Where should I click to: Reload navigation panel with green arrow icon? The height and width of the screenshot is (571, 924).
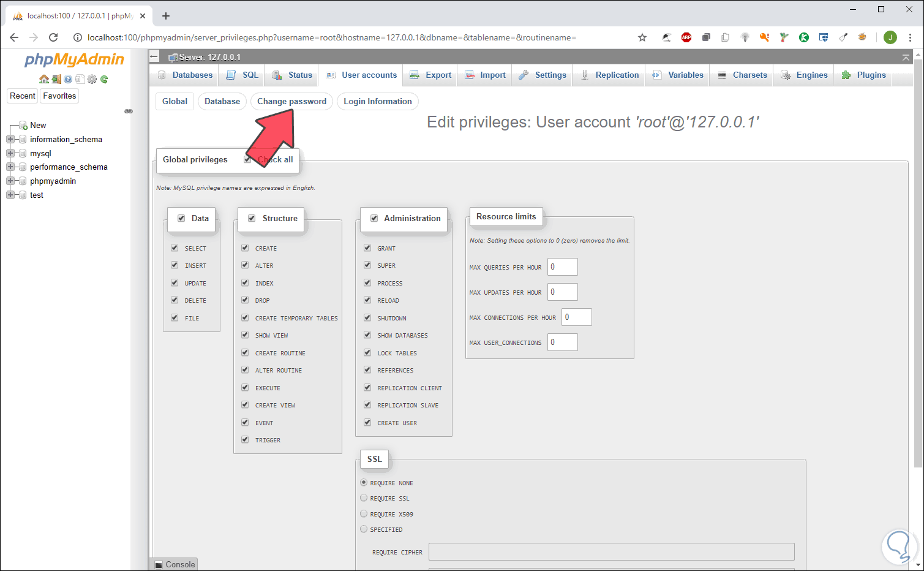tap(104, 79)
